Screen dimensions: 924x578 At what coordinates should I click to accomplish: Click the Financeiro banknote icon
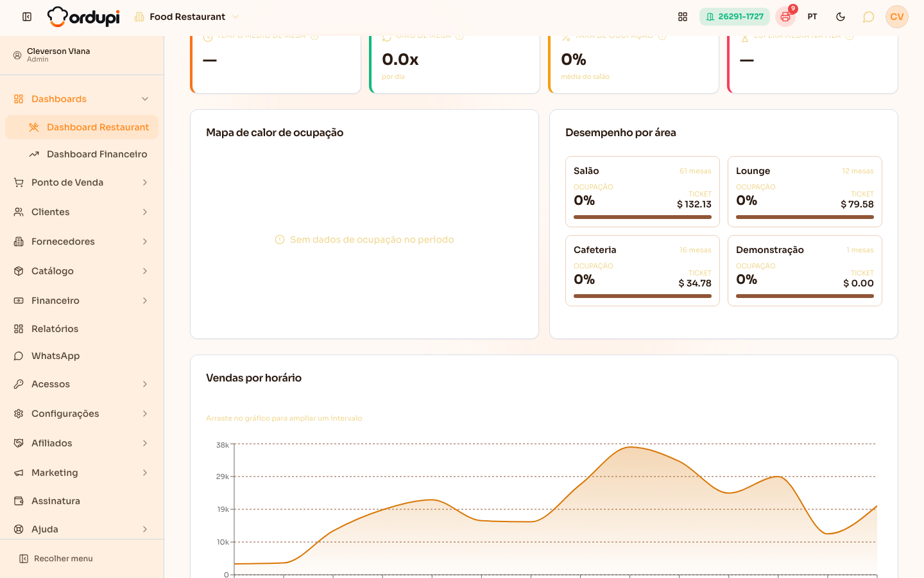pyautogui.click(x=19, y=301)
